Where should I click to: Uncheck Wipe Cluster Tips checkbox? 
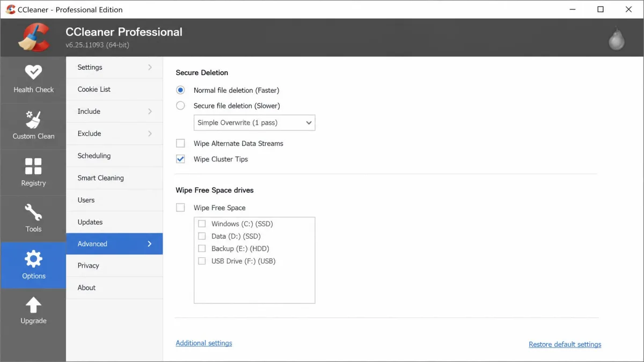click(180, 159)
